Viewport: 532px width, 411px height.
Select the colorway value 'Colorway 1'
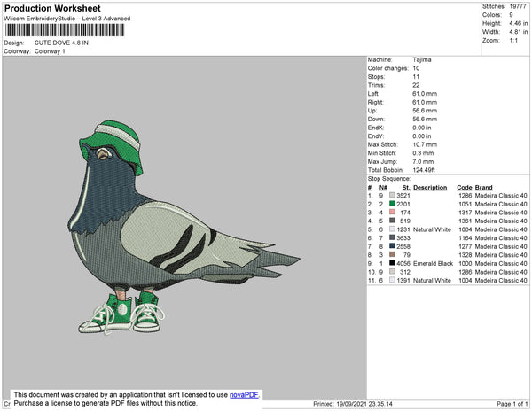[50, 51]
